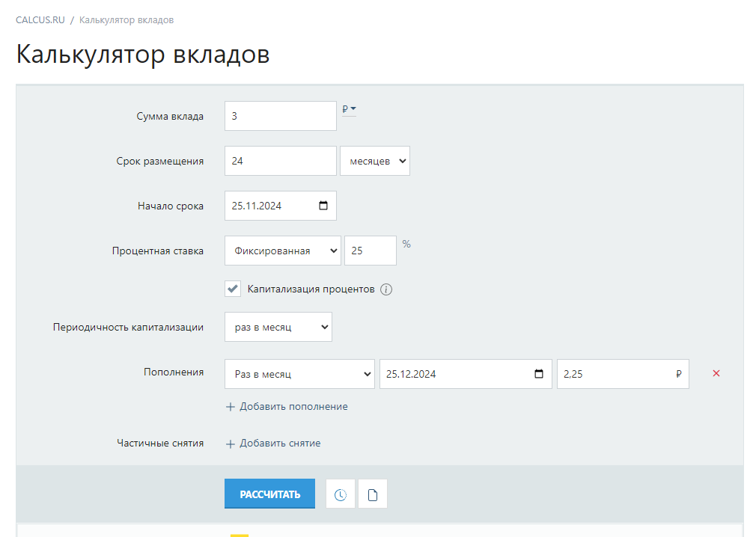This screenshot has height=537, width=756.
Task: Open calendar picker for Начало срока
Action: click(x=323, y=206)
